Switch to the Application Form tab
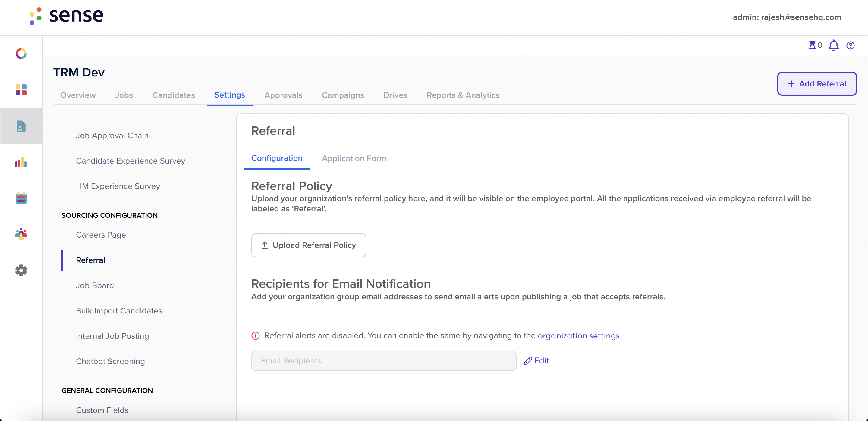 (354, 158)
